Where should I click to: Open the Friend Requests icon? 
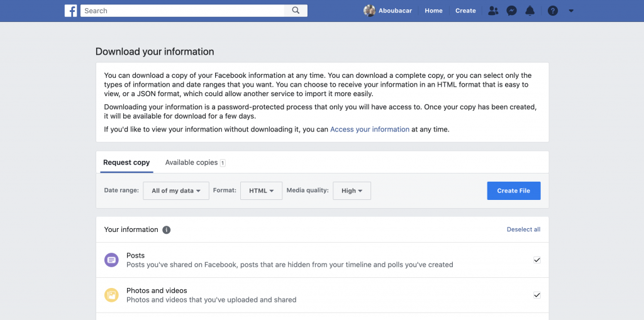tap(493, 11)
